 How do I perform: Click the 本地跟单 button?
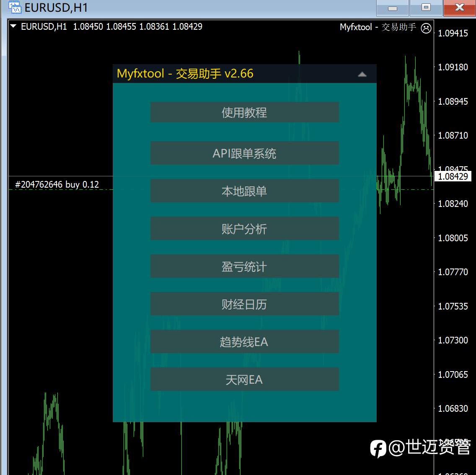pos(244,191)
